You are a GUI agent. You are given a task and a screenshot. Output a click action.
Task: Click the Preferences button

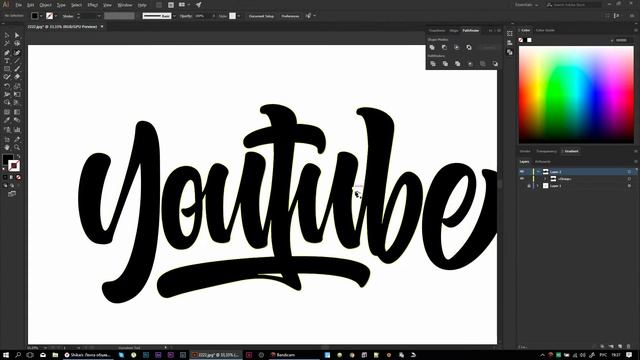[290, 16]
